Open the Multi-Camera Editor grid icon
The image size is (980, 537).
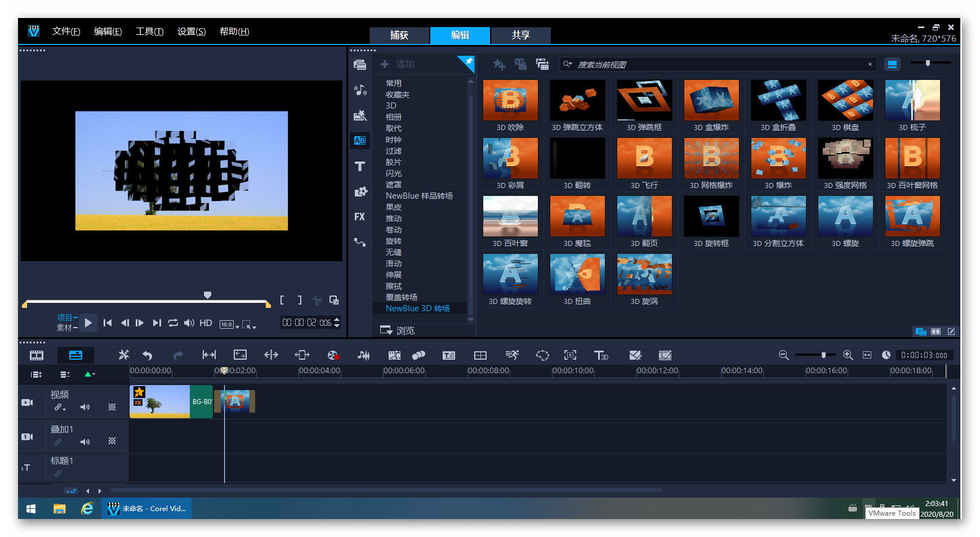pyautogui.click(x=480, y=355)
